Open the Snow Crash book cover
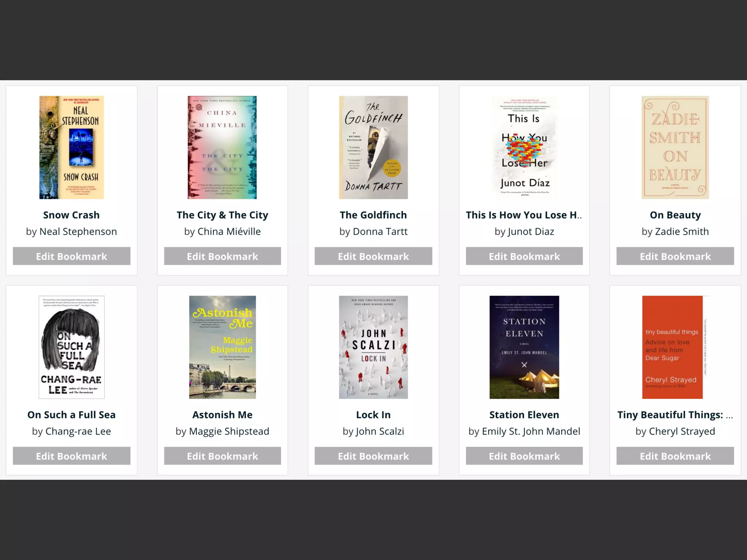This screenshot has width=747, height=560. coord(71,147)
